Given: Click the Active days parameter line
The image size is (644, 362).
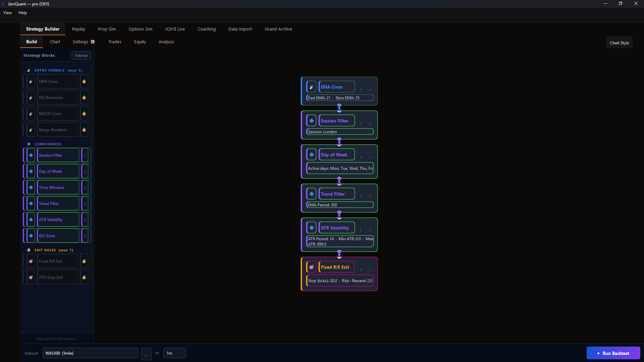Looking at the screenshot, I should pyautogui.click(x=340, y=168).
